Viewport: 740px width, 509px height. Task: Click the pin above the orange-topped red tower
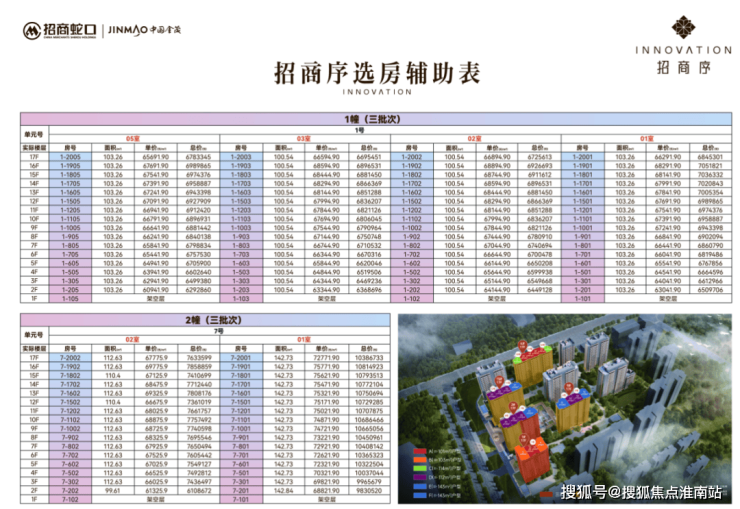525,440
